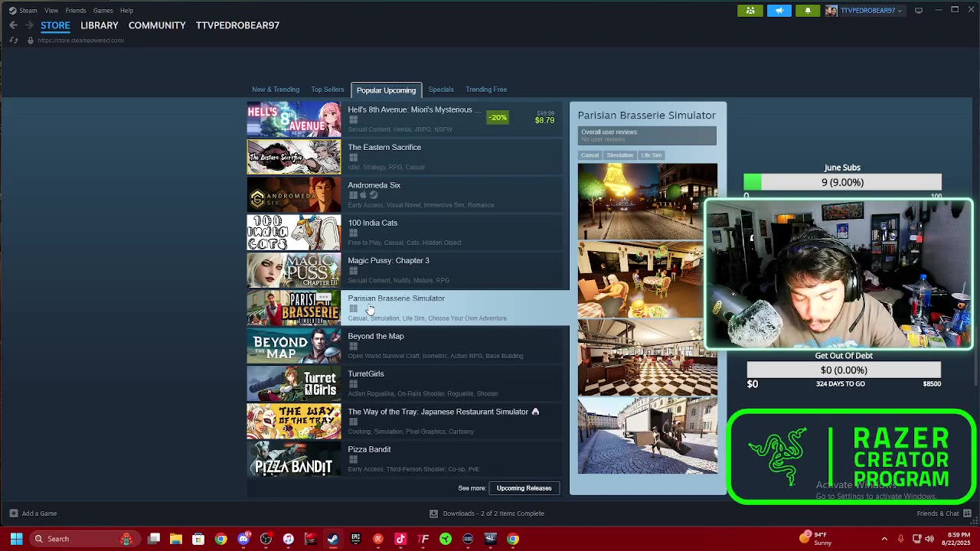The width and height of the screenshot is (980, 551).
Task: Click the Parisian Brasserie Simulator capsule image
Action: [294, 308]
